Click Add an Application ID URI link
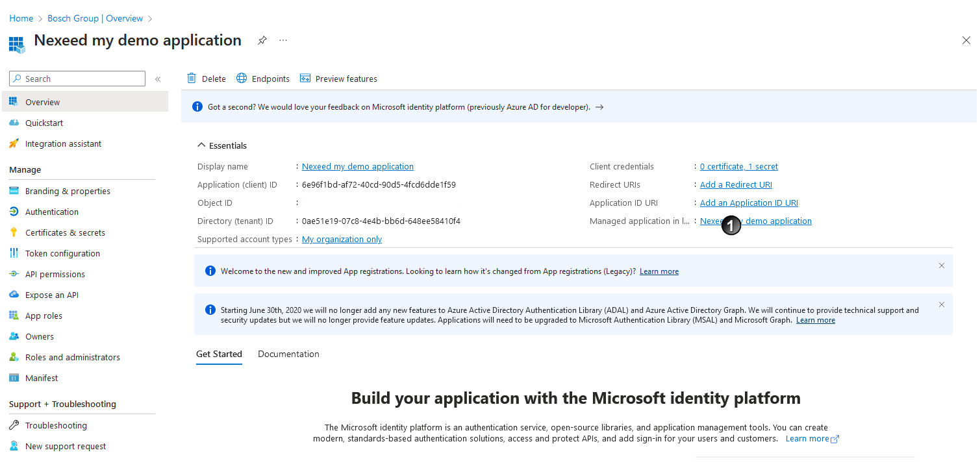The height and width of the screenshot is (470, 980). 749,203
